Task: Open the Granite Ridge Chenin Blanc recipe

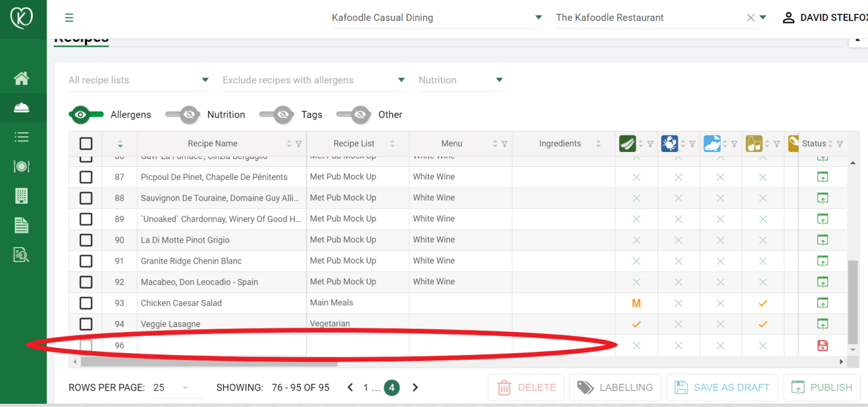Action: (191, 261)
